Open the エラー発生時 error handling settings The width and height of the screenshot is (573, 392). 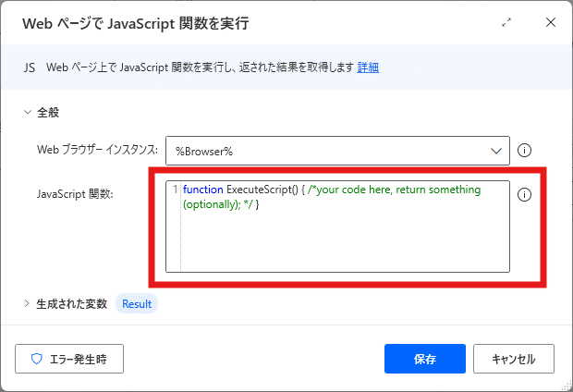[69, 359]
